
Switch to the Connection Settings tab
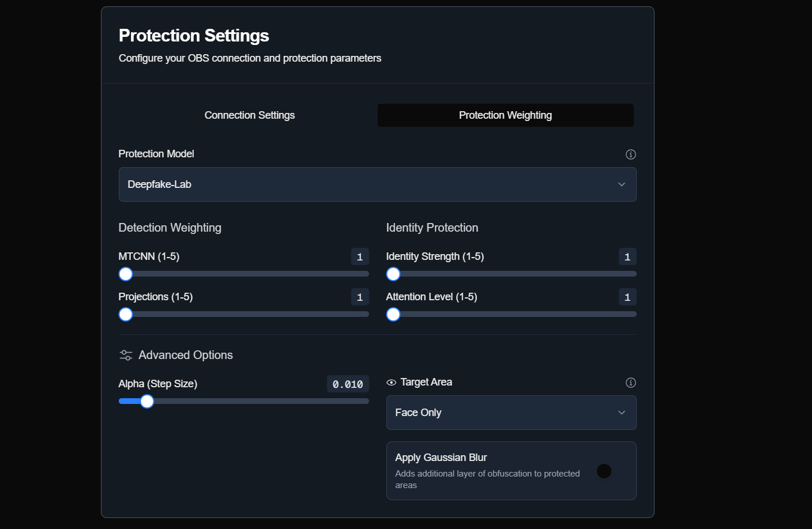pyautogui.click(x=250, y=115)
